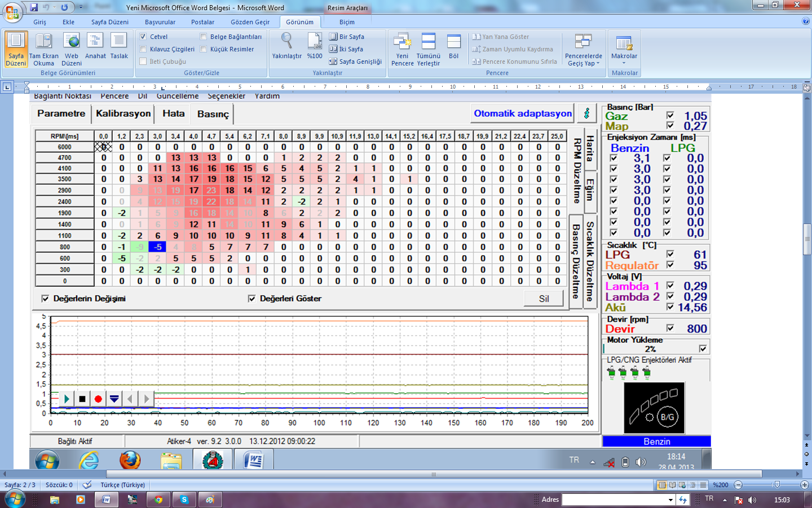Toggle Değerleri Göster checkbox in image
812x508 pixels.
click(x=251, y=299)
